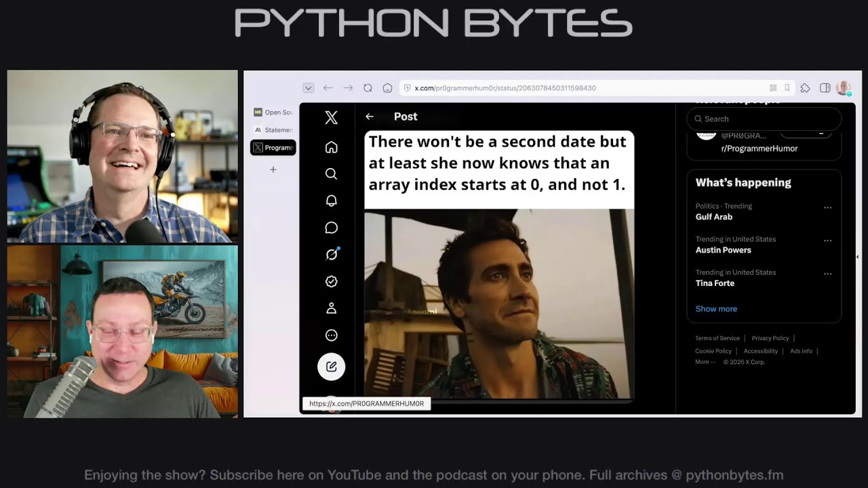Click the X logo in the sidebar
The width and height of the screenshot is (868, 488).
[331, 117]
